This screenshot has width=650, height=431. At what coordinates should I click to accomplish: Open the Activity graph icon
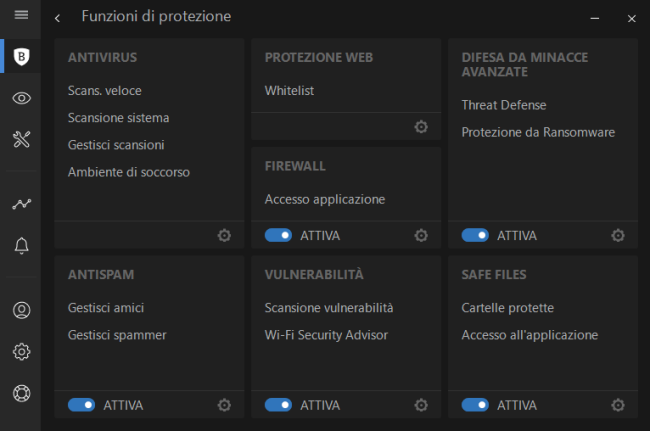pyautogui.click(x=21, y=204)
